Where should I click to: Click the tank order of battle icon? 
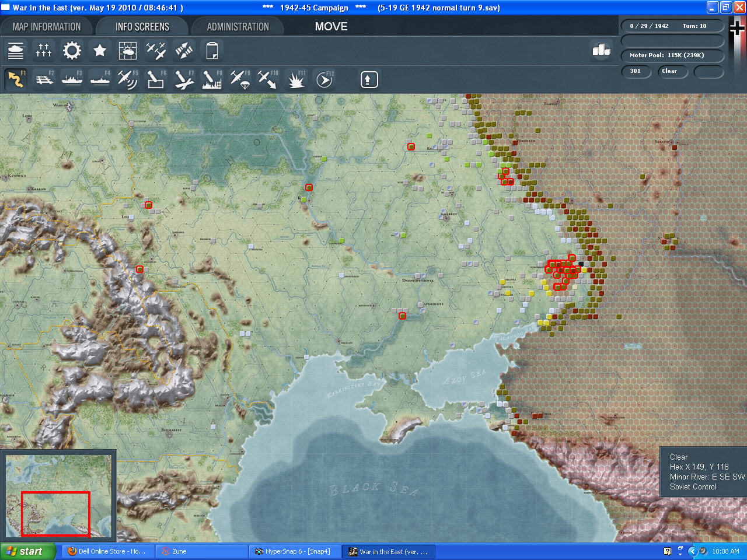(16, 51)
